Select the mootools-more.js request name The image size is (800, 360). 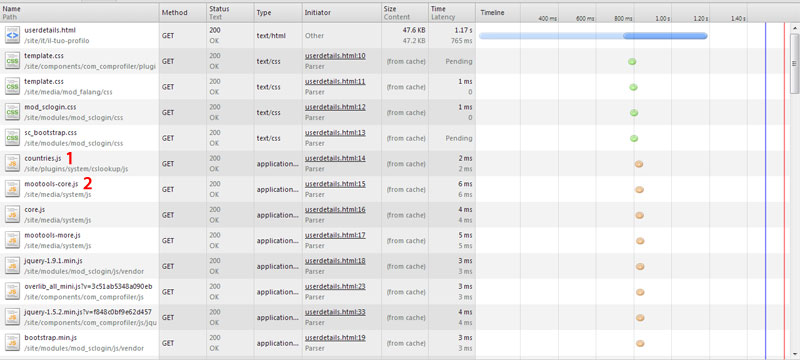tap(52, 235)
